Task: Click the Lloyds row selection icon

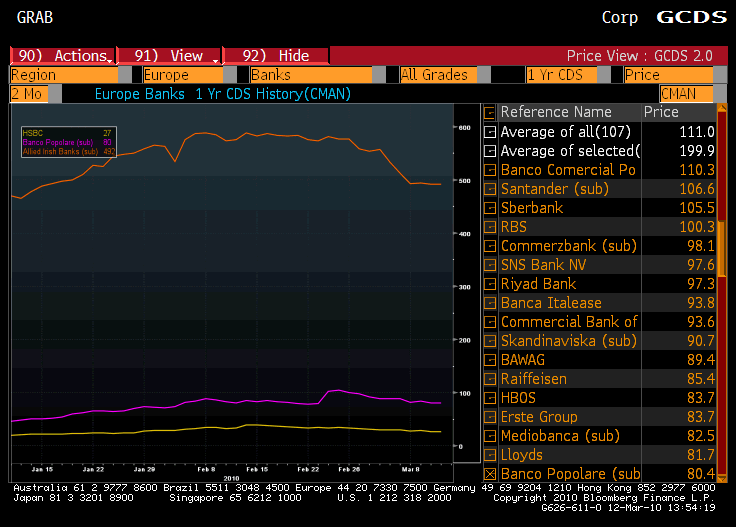Action: (x=490, y=455)
